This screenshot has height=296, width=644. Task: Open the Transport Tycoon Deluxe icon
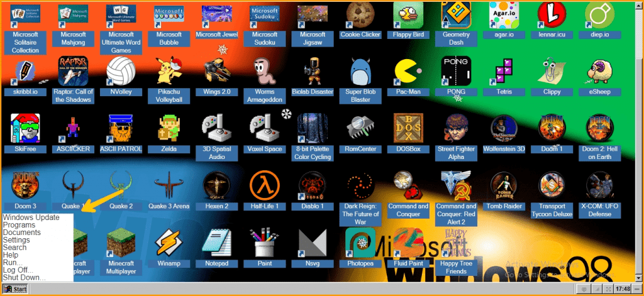552,185
